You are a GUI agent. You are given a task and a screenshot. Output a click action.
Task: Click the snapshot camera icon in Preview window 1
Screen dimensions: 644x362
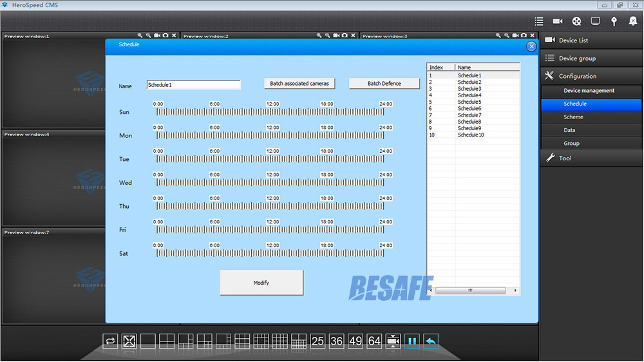tap(166, 35)
